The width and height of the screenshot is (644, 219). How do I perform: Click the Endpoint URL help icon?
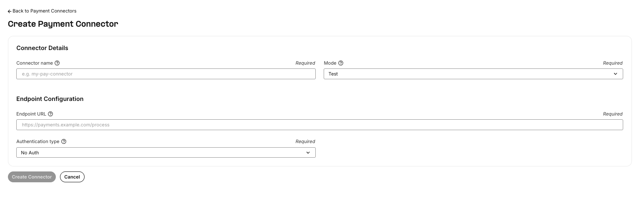point(50,114)
